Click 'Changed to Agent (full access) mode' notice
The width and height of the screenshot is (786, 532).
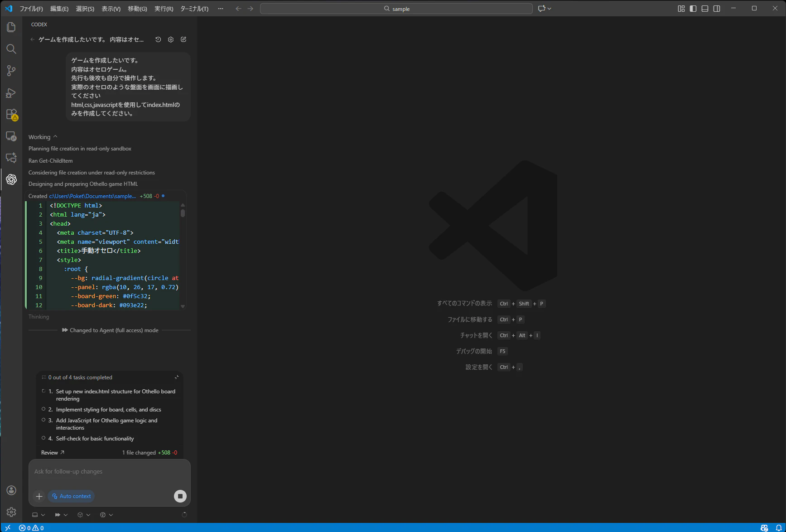[x=110, y=330]
